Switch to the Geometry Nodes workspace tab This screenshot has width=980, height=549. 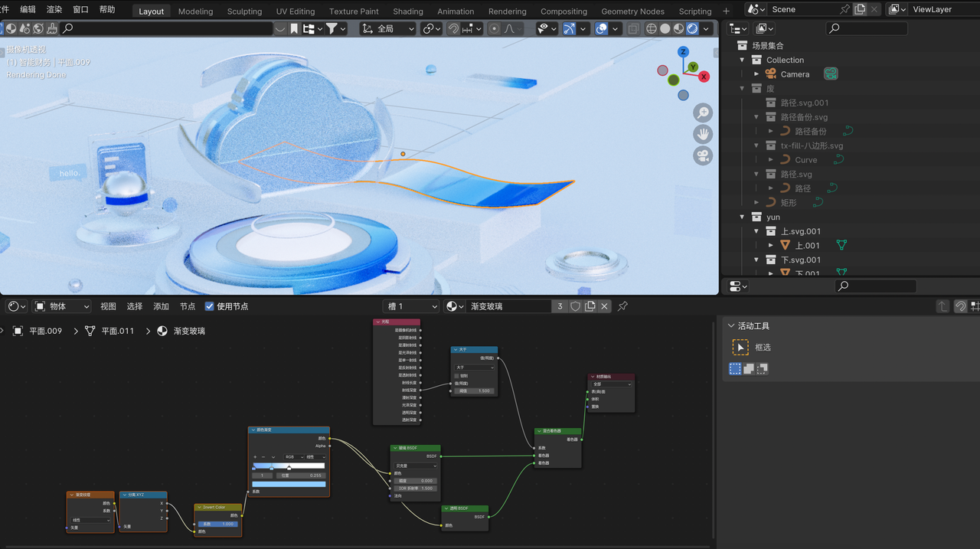click(x=632, y=11)
